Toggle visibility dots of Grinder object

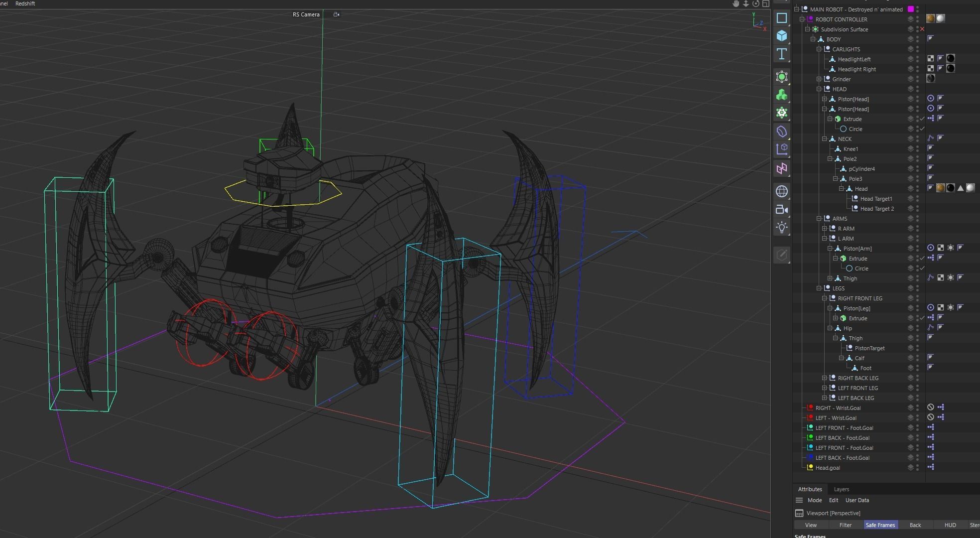tap(917, 79)
